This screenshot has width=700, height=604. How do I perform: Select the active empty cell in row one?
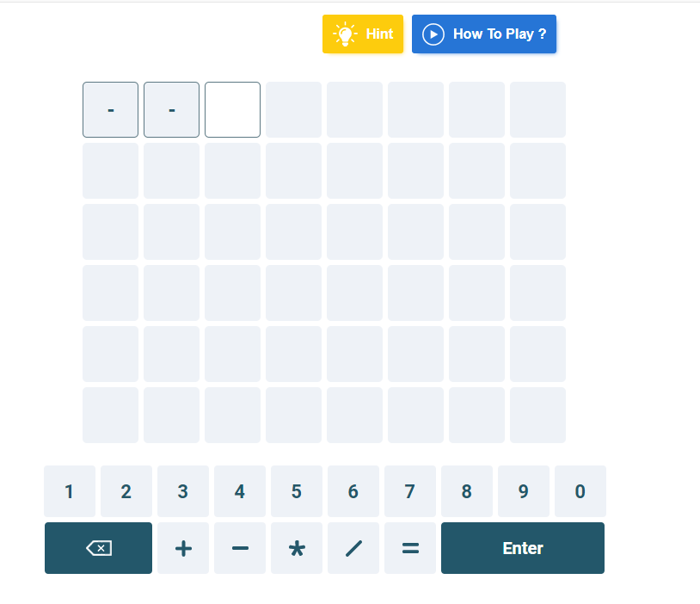[x=232, y=109]
